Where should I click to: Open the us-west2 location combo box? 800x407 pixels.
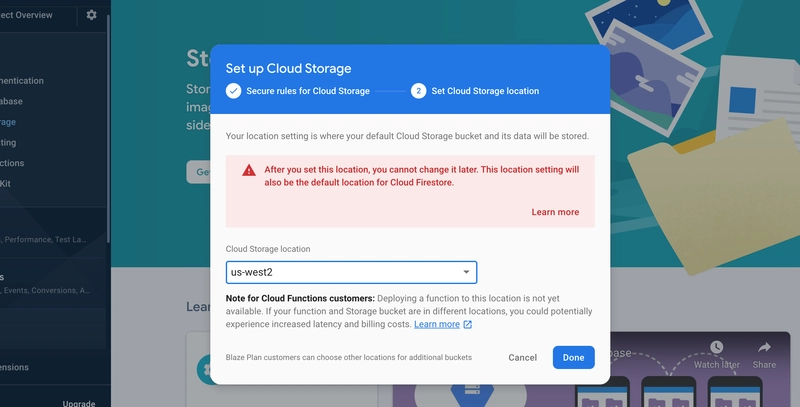pos(352,272)
